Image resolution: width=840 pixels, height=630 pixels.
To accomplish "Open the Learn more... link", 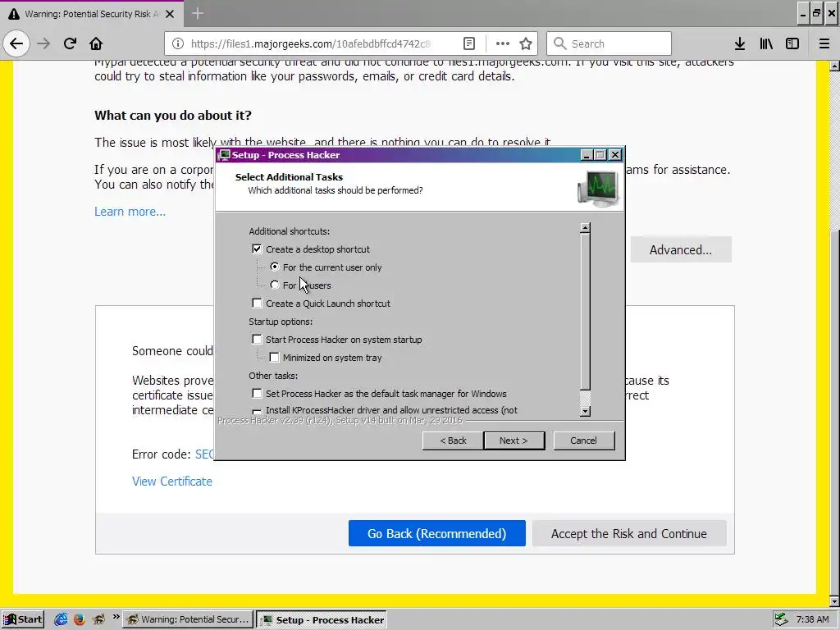I will 130,212.
